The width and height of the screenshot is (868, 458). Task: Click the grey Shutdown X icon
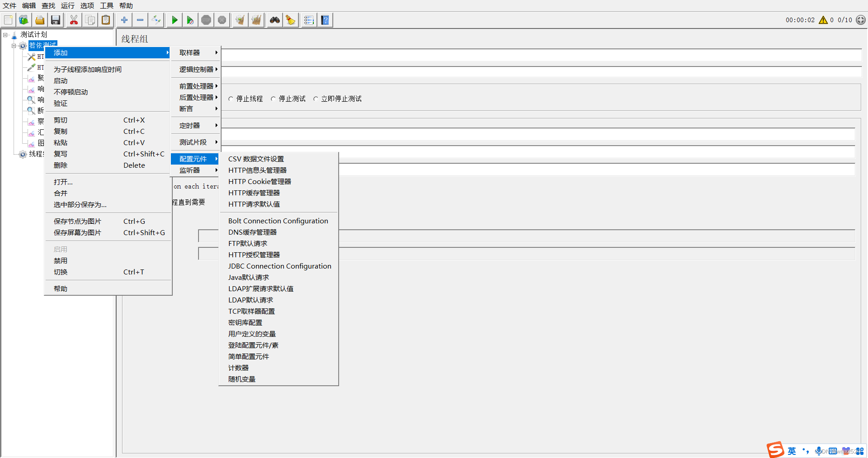[222, 20]
